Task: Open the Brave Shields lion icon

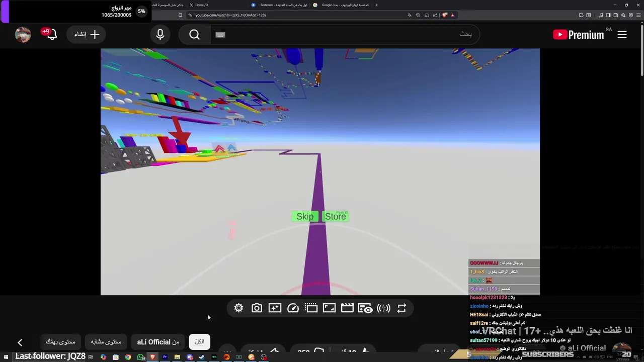Action: 444,15
